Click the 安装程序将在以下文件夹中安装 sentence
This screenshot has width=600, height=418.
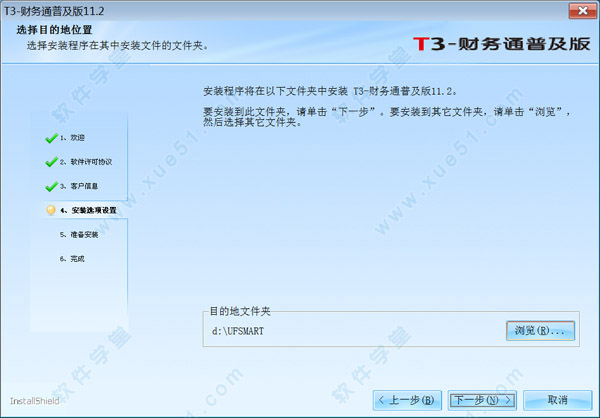[330, 91]
